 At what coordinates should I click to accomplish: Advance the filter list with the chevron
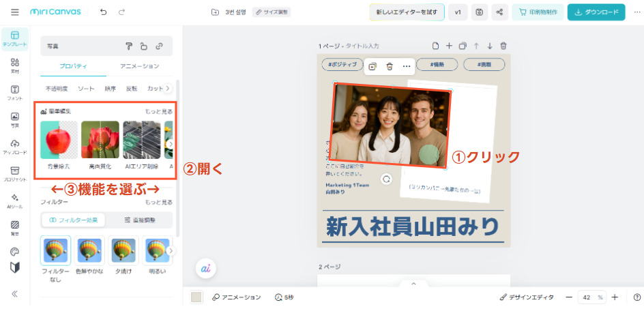[171, 250]
